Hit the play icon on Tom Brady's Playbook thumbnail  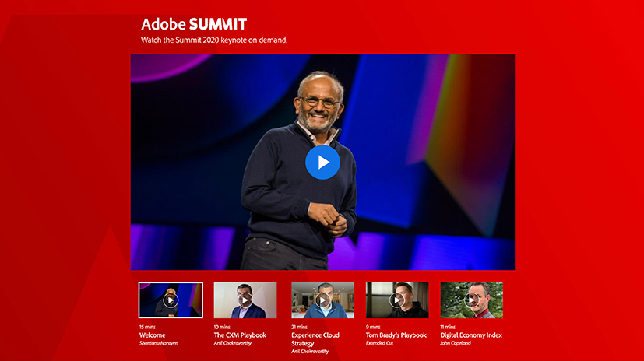point(397,300)
